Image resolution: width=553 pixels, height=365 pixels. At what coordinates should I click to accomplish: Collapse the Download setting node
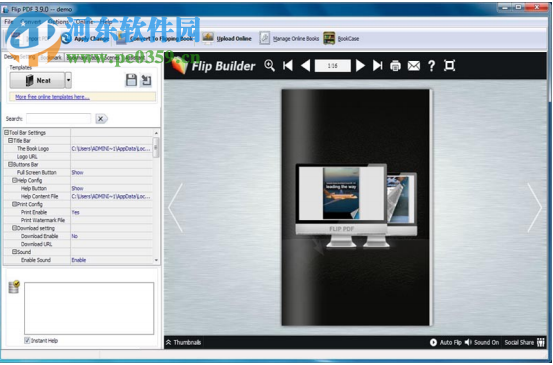(15, 228)
